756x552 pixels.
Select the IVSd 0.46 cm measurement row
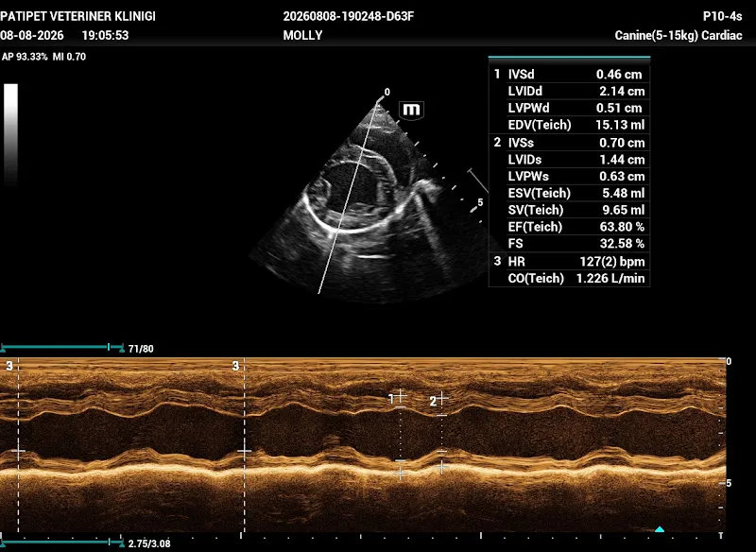pyautogui.click(x=570, y=75)
